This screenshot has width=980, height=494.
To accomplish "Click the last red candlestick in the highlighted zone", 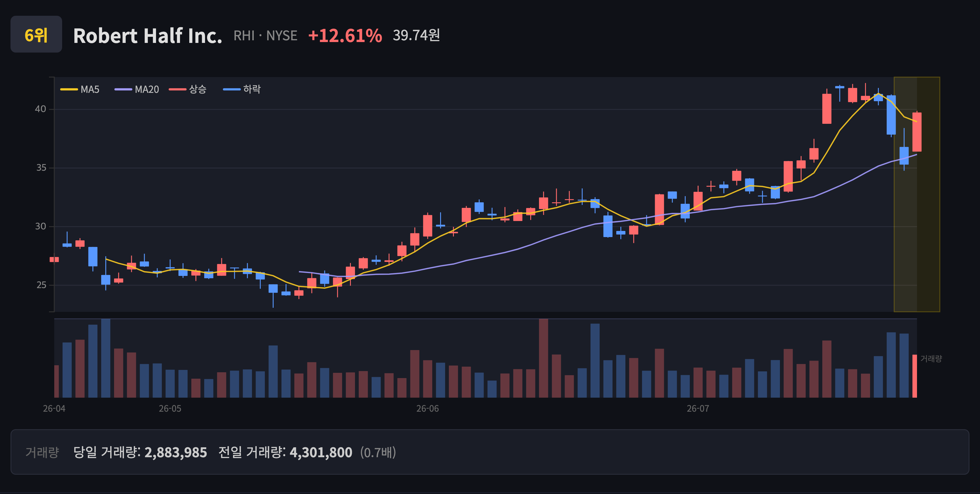I will point(917,132).
